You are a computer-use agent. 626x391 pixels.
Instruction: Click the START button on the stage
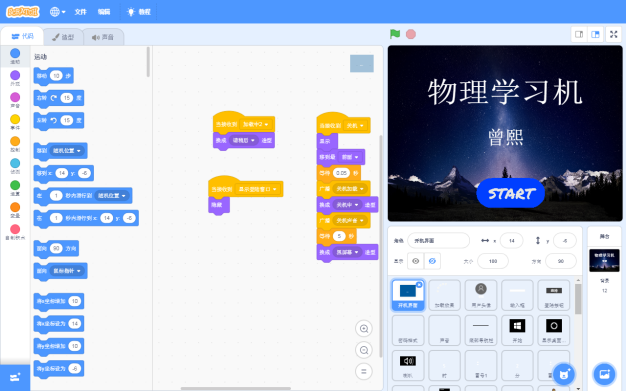tap(511, 193)
